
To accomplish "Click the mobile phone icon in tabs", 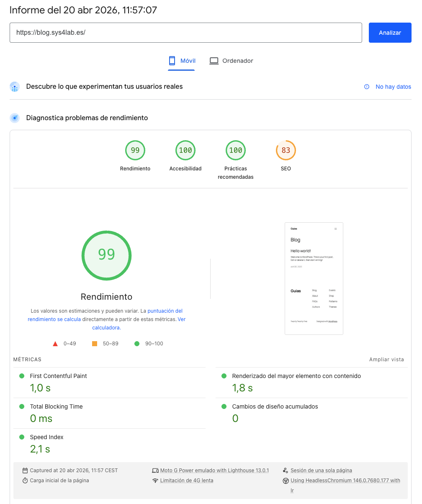I will click(x=172, y=61).
